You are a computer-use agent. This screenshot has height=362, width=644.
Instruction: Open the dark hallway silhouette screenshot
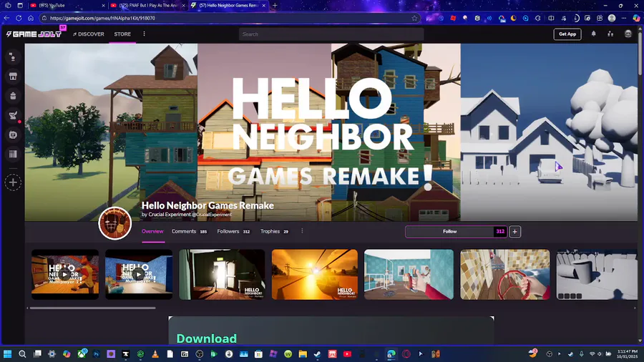(222, 274)
